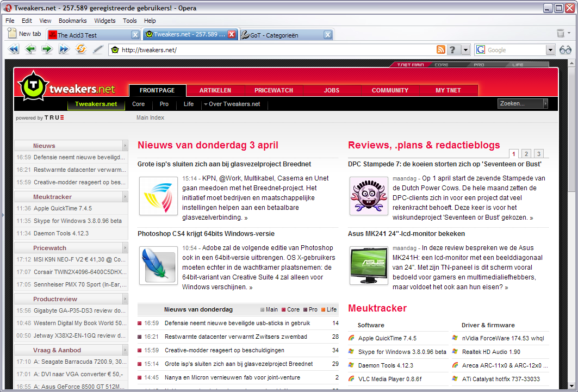Expand the Pricewatch sidebar section arrow

click(125, 248)
